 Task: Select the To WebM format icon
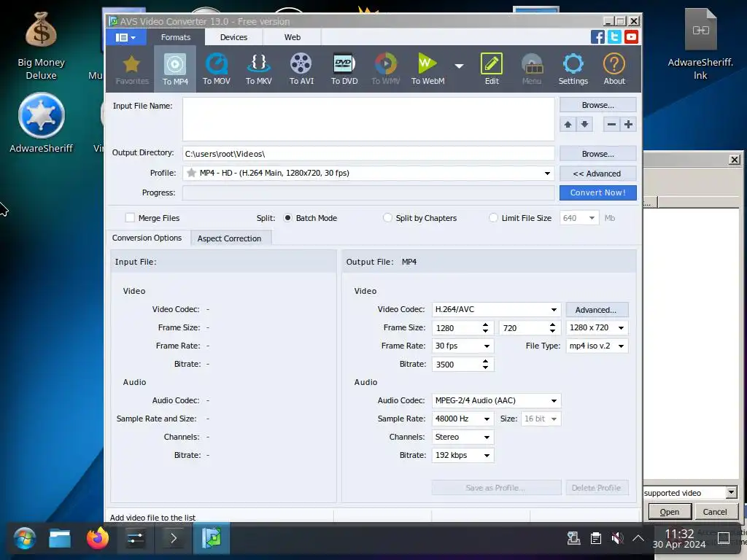pos(427,69)
